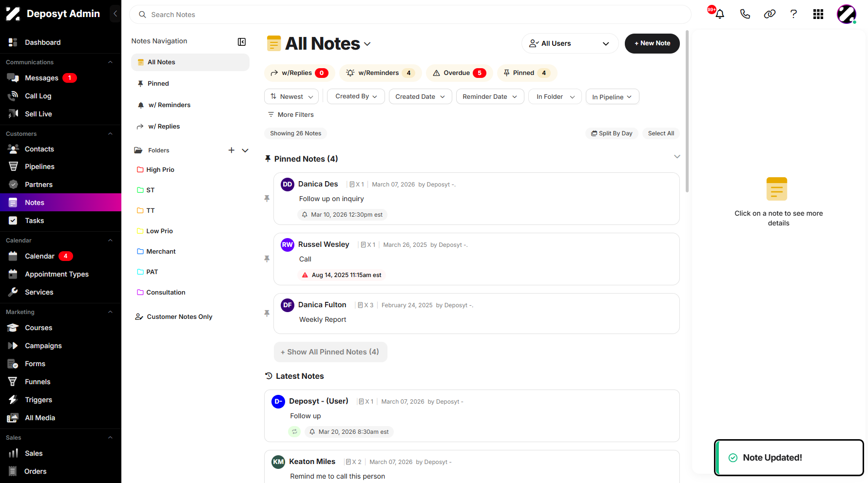Open the Created By dropdown
Viewport: 868px width, 483px height.
[356, 96]
